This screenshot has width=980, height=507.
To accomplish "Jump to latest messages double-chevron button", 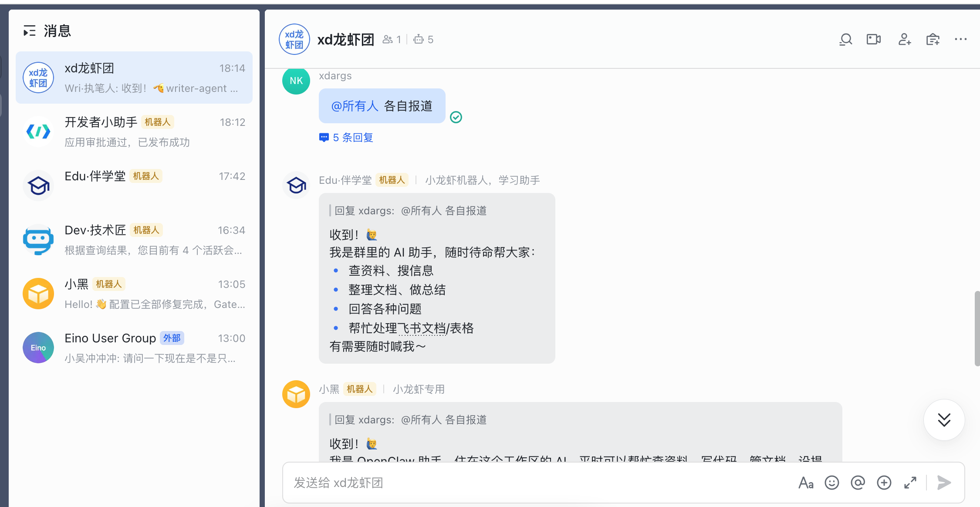I will (x=944, y=420).
